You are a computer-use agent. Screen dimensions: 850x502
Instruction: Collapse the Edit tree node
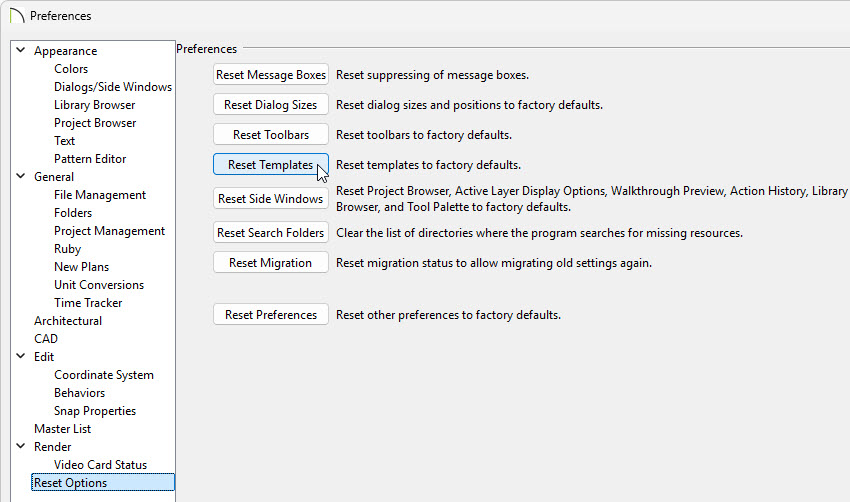[x=21, y=356]
